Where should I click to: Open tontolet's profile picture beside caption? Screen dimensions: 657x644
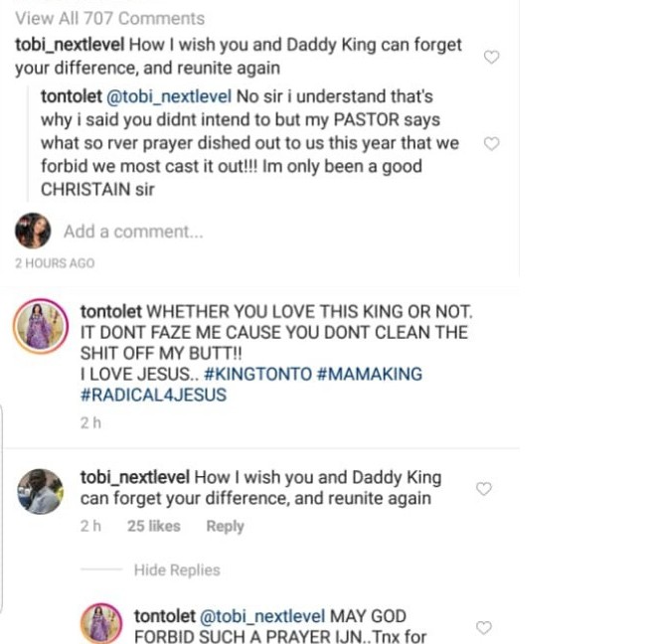(40, 327)
